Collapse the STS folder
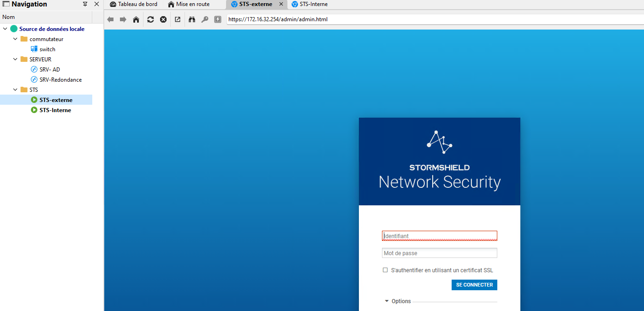The image size is (644, 311). (15, 90)
